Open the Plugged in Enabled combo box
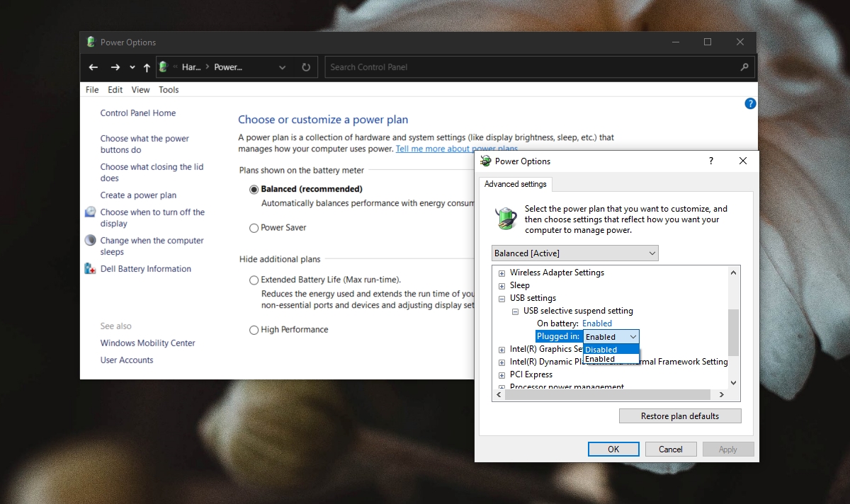The width and height of the screenshot is (850, 504). coord(611,337)
